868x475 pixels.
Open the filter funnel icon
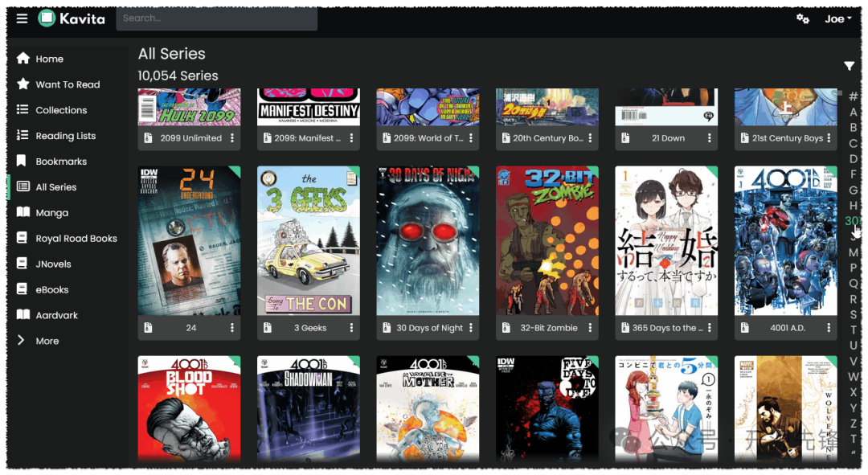point(850,66)
